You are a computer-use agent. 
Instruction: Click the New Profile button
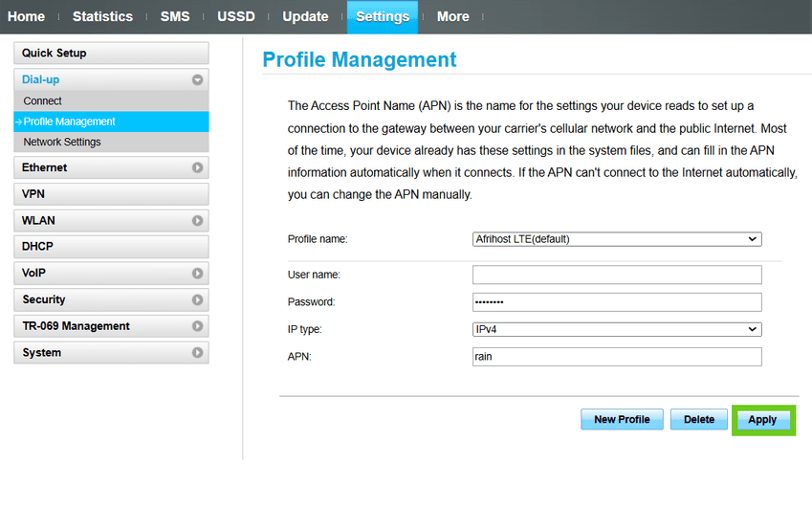[622, 420]
